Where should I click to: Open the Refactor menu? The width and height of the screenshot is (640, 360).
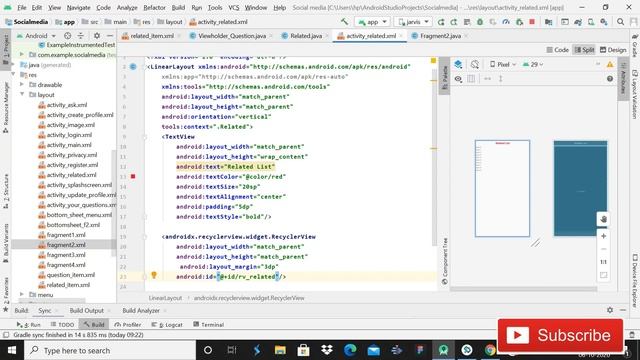[154, 7]
